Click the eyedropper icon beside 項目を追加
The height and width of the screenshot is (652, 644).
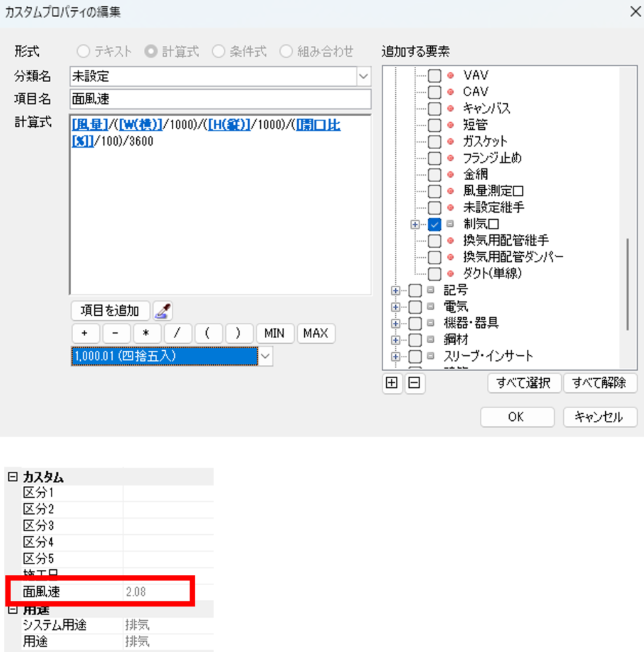click(x=163, y=311)
